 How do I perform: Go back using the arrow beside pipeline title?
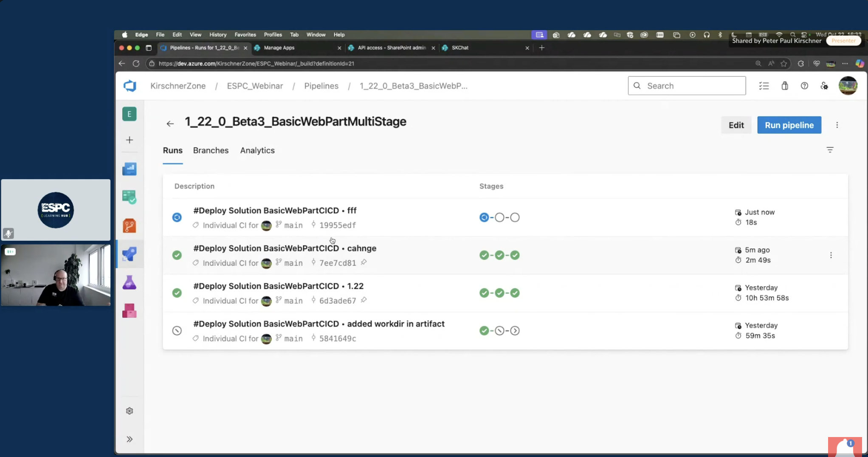[x=170, y=124]
